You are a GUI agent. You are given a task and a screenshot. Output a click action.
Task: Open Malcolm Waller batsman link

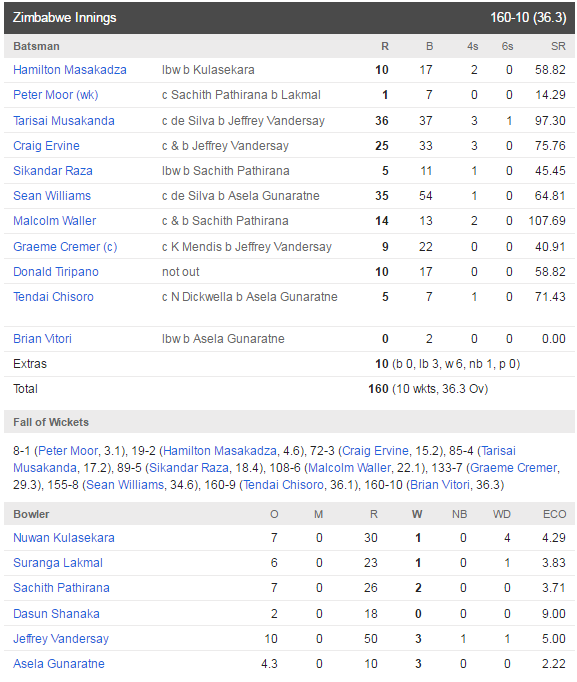pos(54,221)
